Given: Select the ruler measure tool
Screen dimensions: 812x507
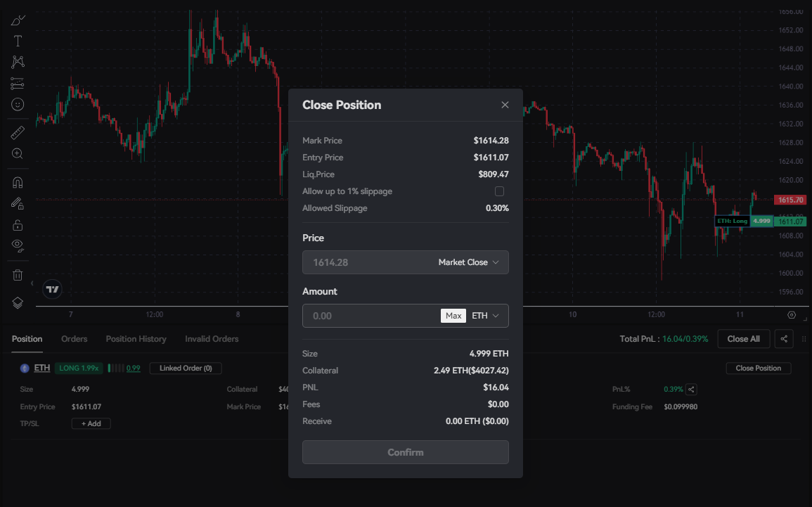Looking at the screenshot, I should point(18,133).
